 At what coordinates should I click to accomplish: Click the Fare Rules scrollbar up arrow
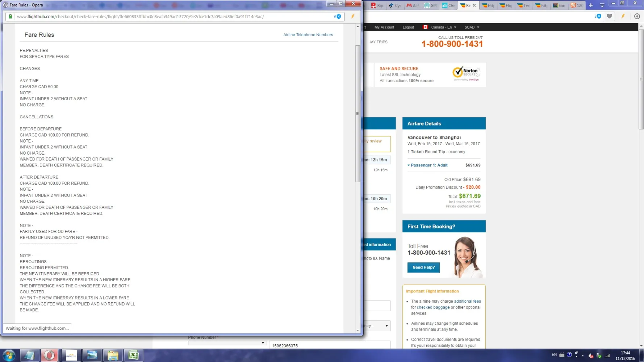[x=358, y=26]
